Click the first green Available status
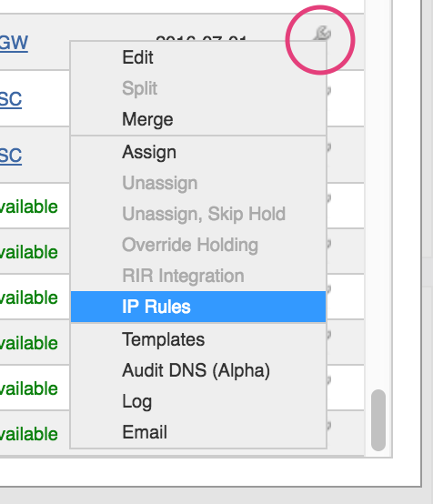 coord(29,207)
